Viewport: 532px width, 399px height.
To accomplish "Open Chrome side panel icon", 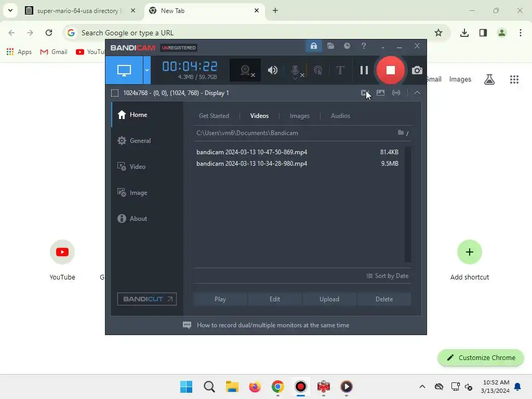I will point(483,33).
